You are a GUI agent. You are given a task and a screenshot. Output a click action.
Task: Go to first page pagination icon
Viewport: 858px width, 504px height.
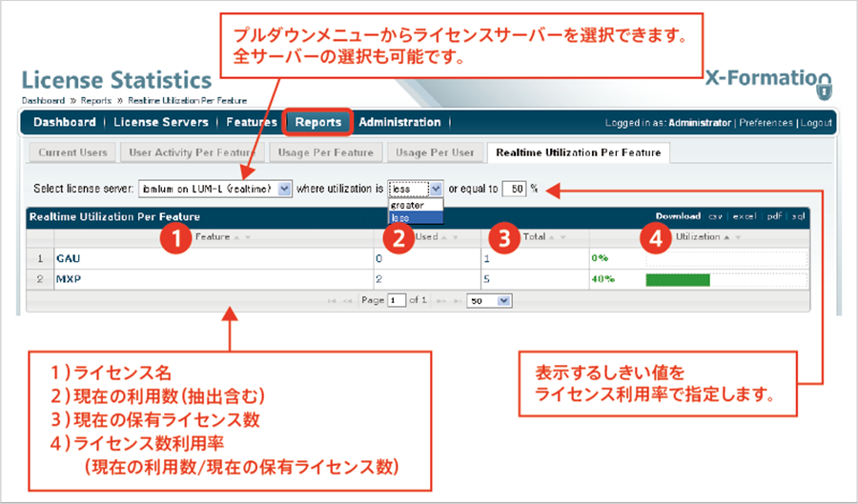pyautogui.click(x=331, y=301)
